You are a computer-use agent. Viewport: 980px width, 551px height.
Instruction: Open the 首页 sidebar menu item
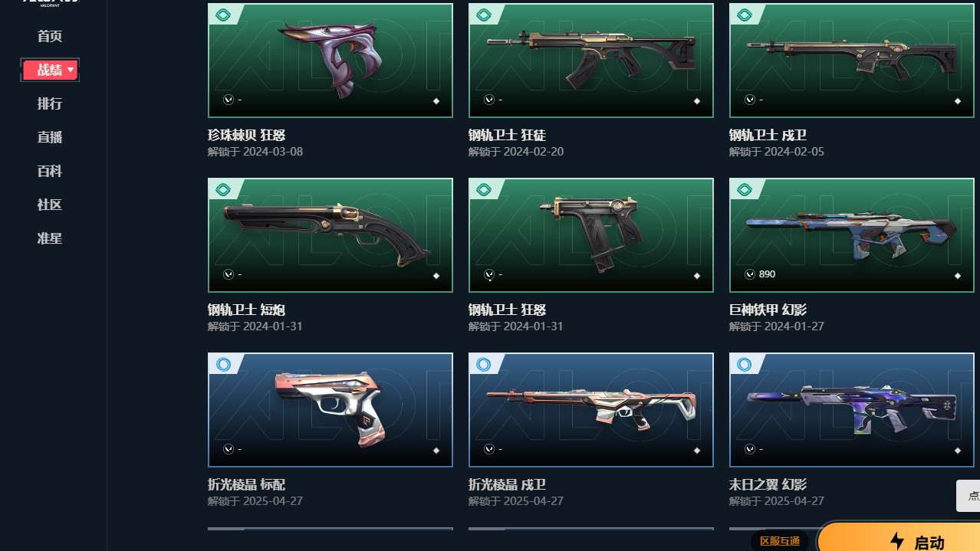tap(50, 36)
